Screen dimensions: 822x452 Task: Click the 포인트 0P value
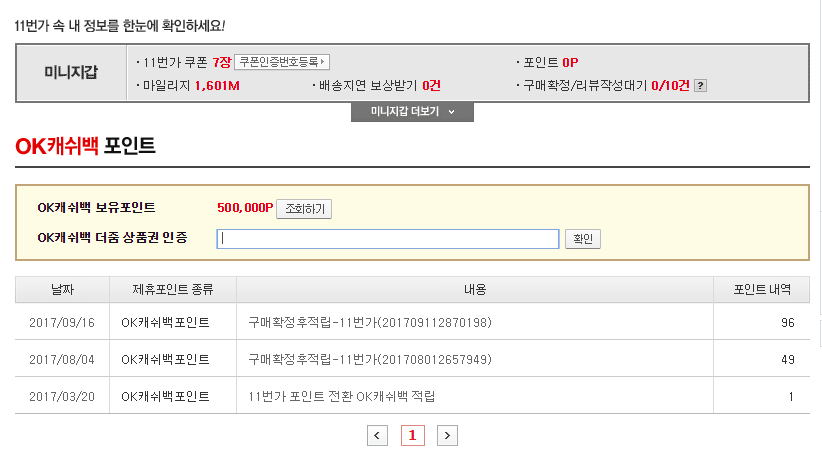pos(570,62)
